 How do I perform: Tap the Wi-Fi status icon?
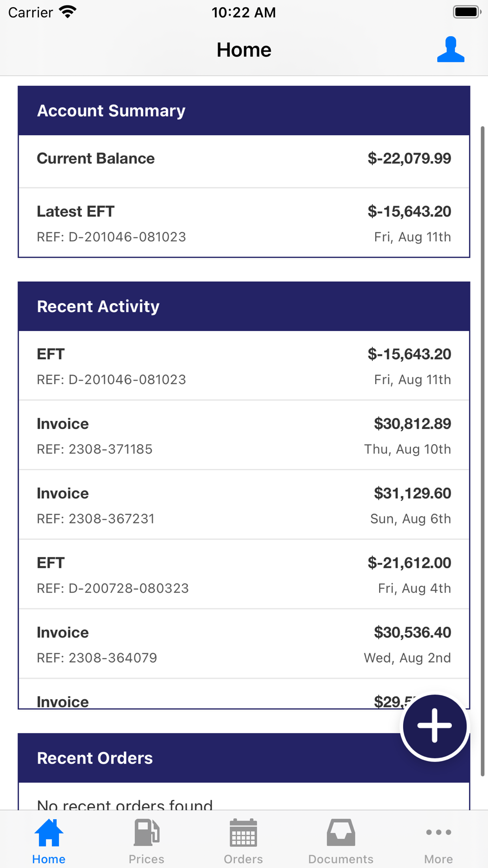pyautogui.click(x=68, y=12)
